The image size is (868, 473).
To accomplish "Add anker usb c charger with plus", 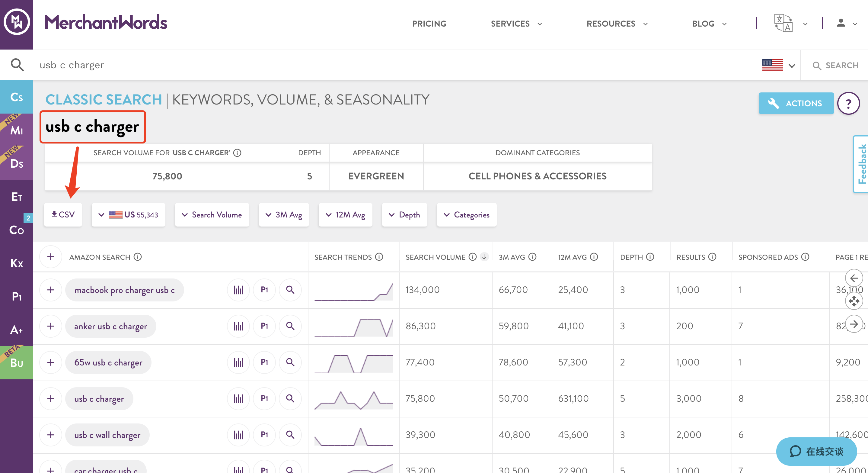I will point(50,326).
